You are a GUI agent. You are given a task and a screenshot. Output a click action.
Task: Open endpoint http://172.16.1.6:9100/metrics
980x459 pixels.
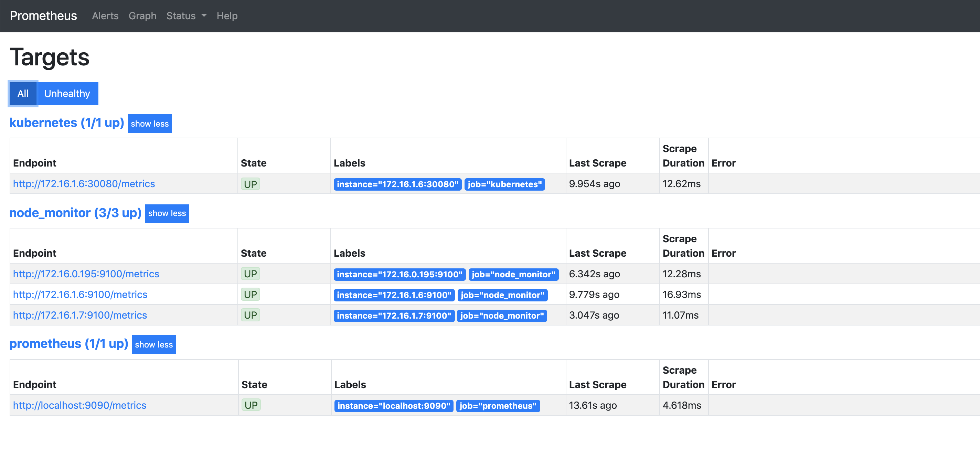click(x=80, y=295)
